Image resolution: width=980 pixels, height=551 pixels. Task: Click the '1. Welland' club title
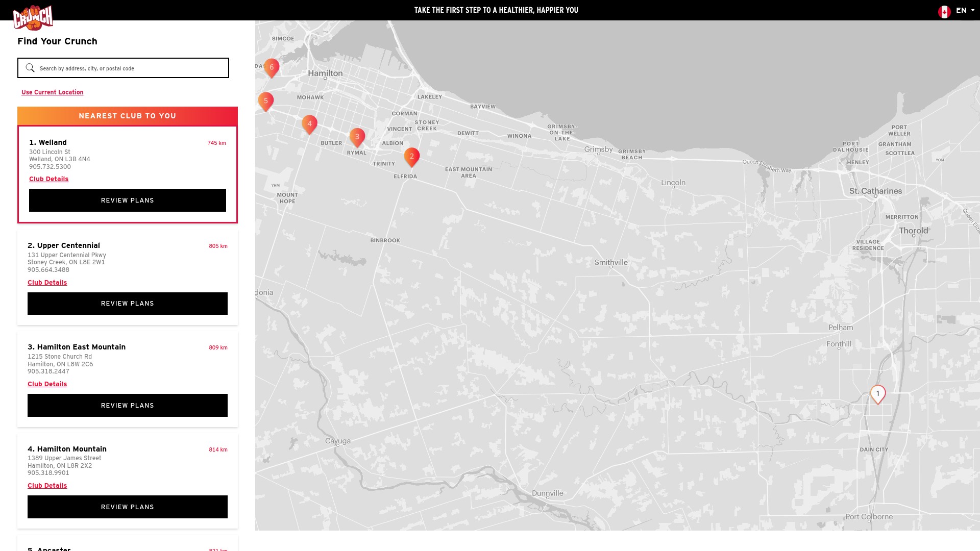coord(48,142)
